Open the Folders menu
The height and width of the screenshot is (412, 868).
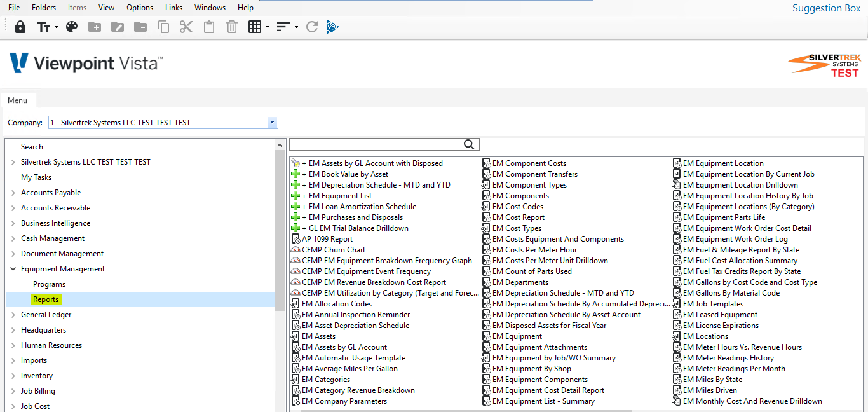tap(44, 8)
